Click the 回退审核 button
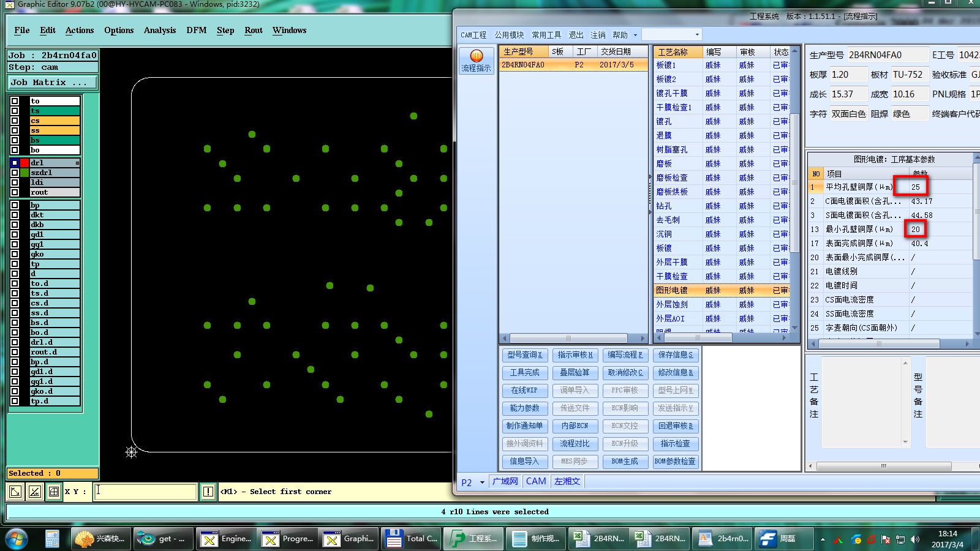The width and height of the screenshot is (980, 551). (x=676, y=425)
